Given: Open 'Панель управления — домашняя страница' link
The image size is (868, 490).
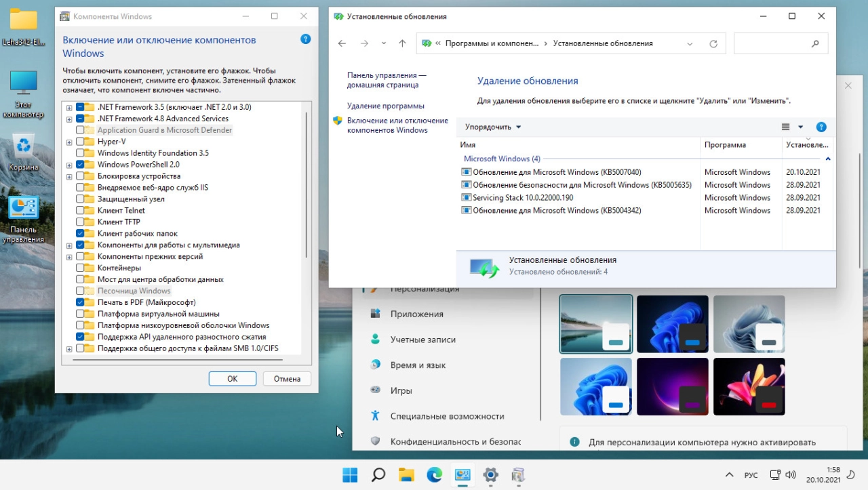Looking at the screenshot, I should pos(387,80).
